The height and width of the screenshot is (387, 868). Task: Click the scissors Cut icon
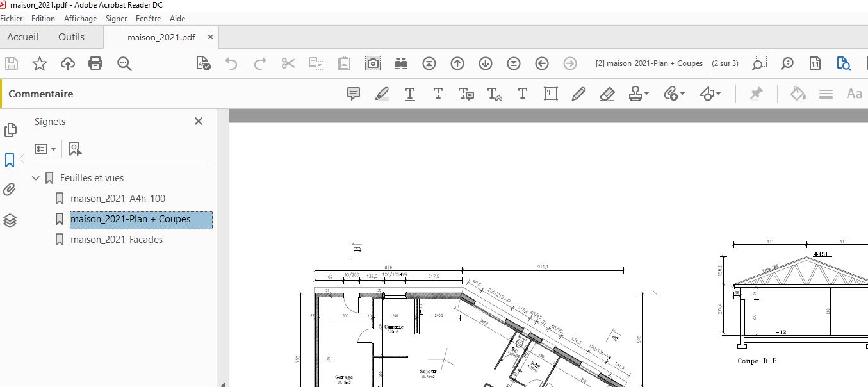click(288, 63)
